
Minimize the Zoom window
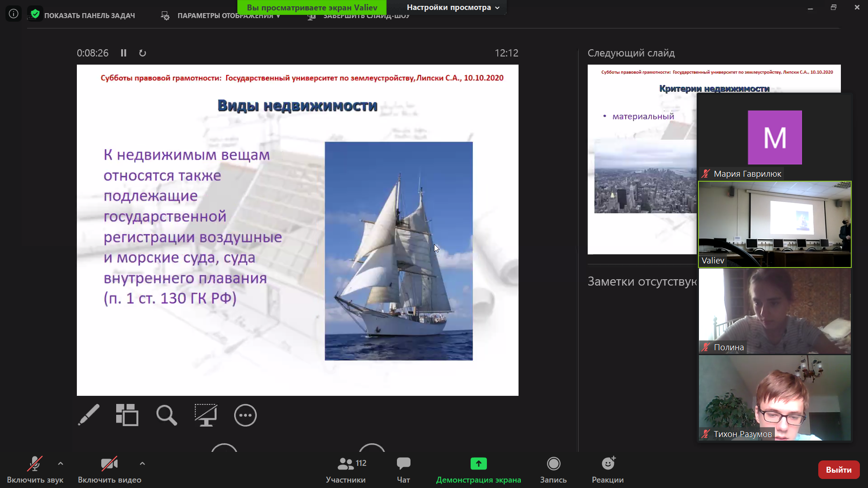pos(810,8)
